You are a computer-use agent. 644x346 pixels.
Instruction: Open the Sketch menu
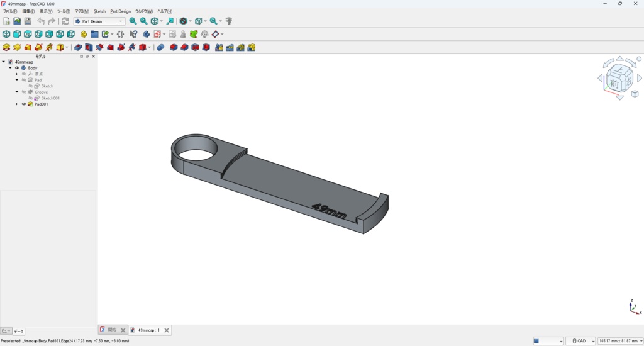click(x=99, y=11)
